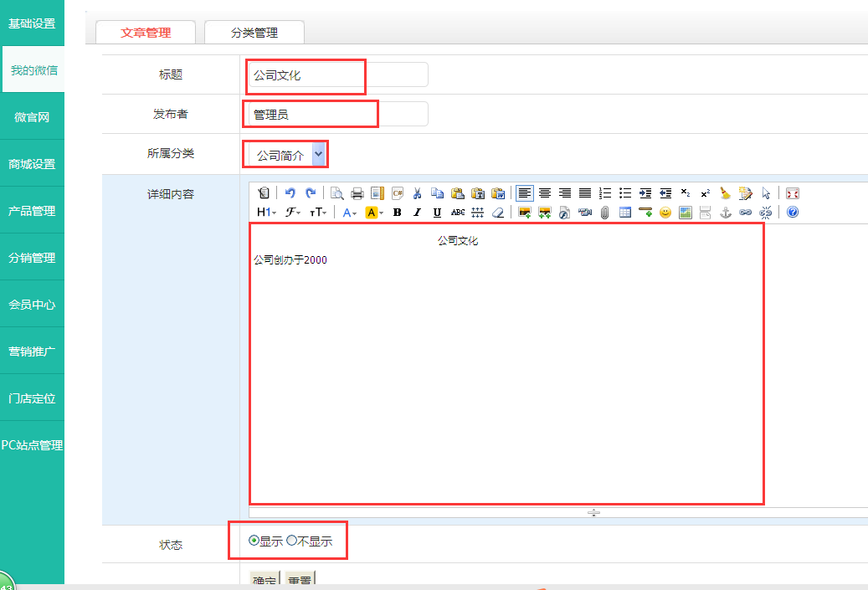Select the 不显示 radio button
Viewport: 868px width, 590px height.
pyautogui.click(x=291, y=541)
